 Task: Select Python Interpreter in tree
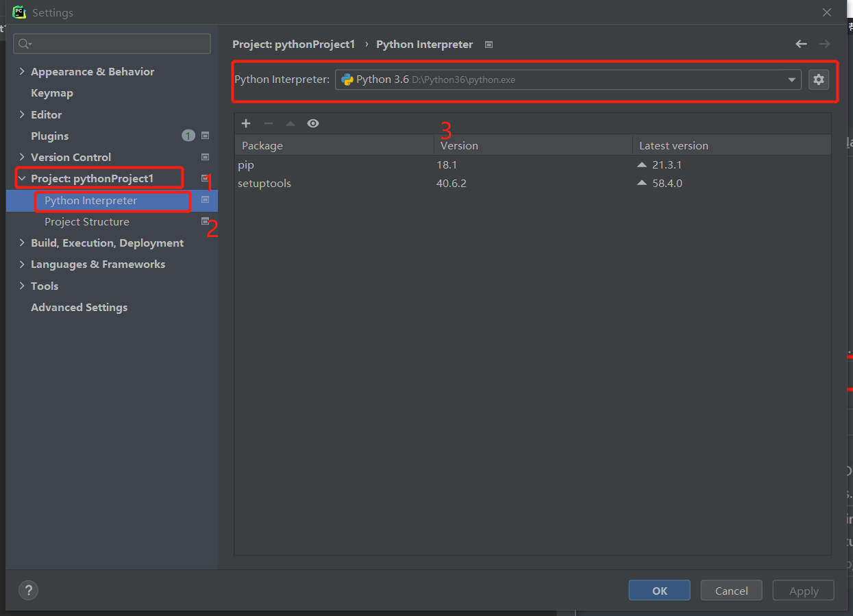[91, 200]
